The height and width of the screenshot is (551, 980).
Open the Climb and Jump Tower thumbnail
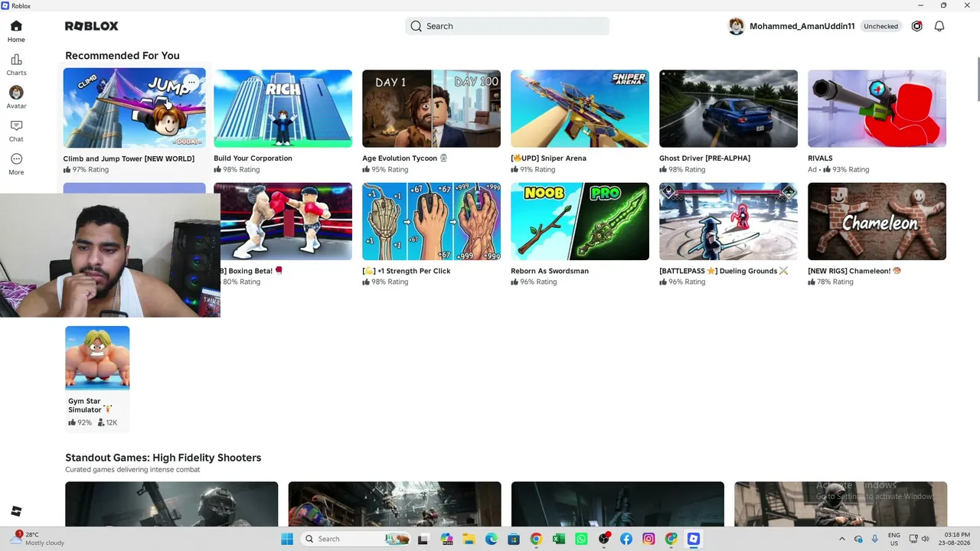coord(134,108)
